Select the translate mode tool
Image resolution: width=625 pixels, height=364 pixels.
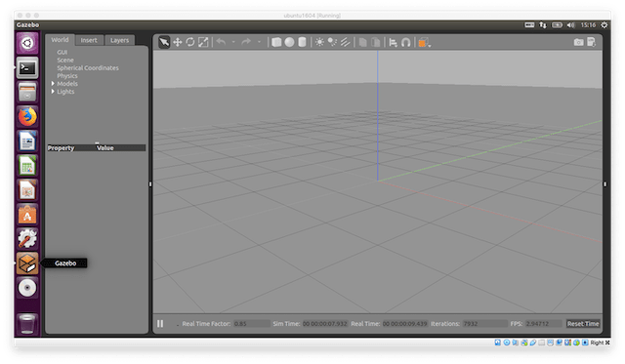(x=178, y=42)
